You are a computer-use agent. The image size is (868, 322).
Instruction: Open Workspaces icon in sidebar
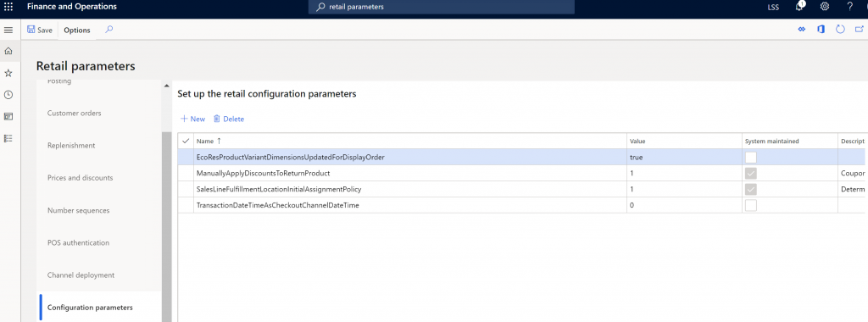8,116
